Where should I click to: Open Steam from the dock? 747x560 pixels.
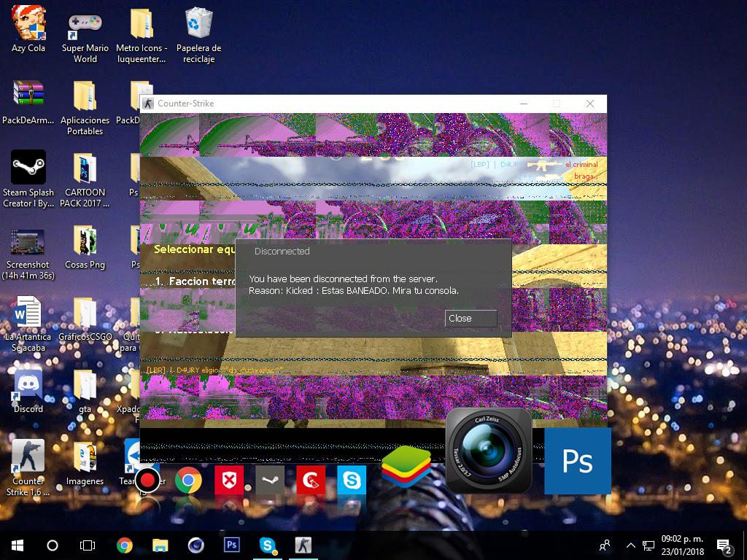coord(270,480)
